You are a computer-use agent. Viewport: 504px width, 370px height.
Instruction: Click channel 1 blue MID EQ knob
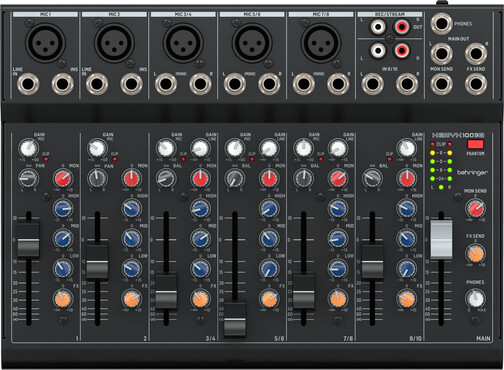point(63,238)
